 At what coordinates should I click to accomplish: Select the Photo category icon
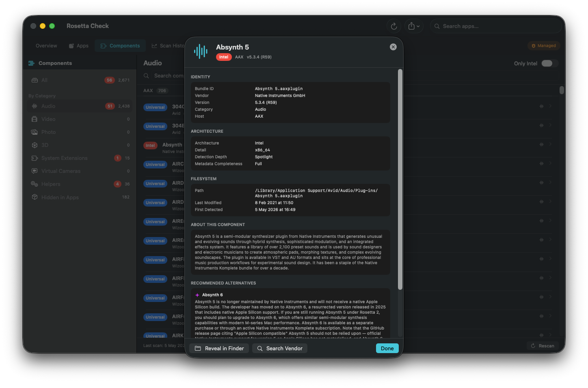(x=35, y=132)
